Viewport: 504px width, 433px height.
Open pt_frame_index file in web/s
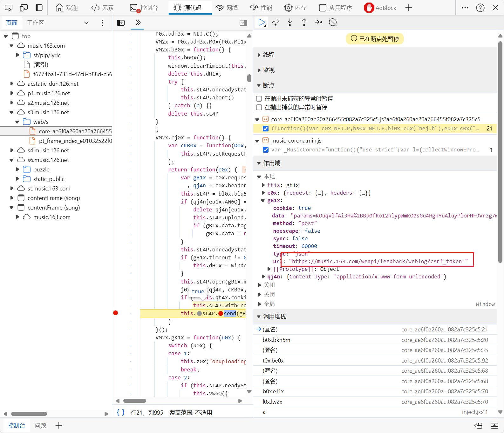pyautogui.click(x=75, y=141)
